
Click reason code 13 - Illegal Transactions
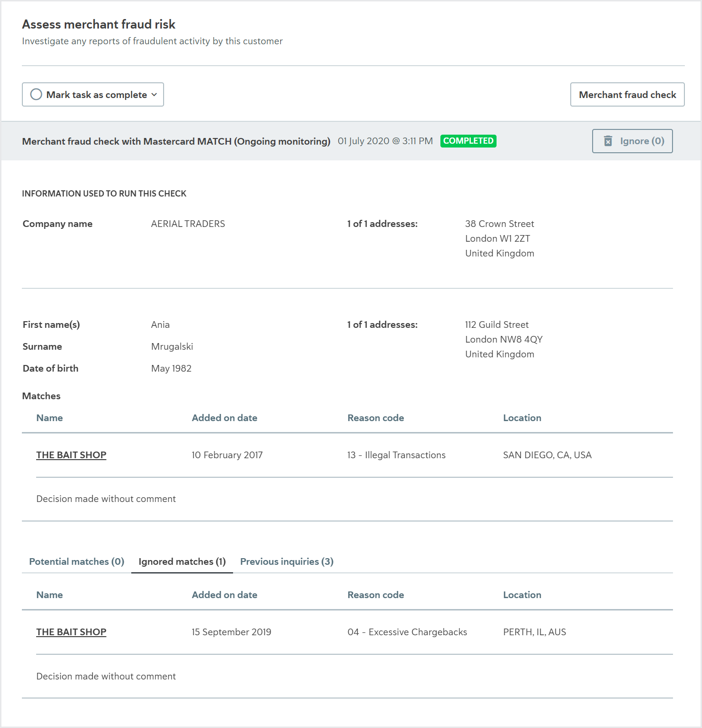point(397,455)
